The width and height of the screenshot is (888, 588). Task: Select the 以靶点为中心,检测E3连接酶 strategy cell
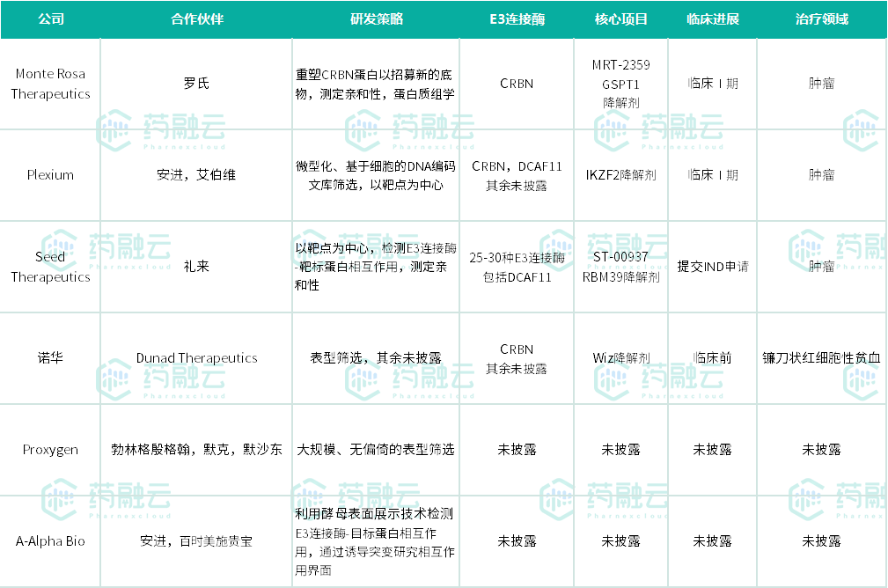click(376, 266)
